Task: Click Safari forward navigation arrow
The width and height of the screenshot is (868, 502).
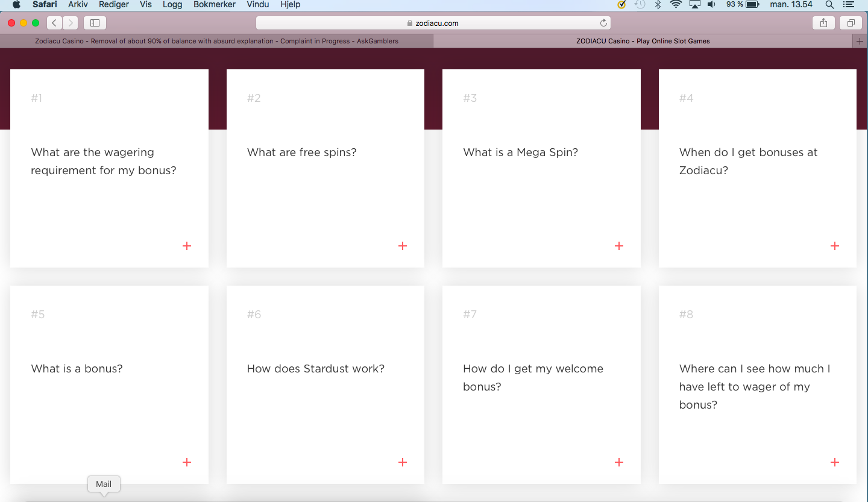Action: pos(71,23)
